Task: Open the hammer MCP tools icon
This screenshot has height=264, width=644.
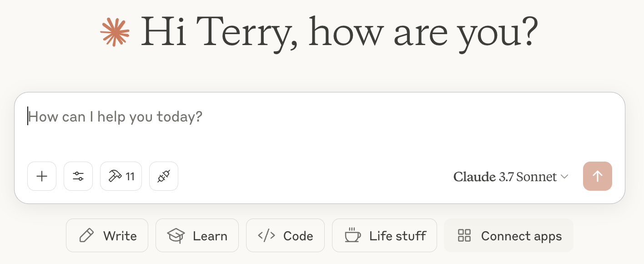Action: pyautogui.click(x=115, y=176)
